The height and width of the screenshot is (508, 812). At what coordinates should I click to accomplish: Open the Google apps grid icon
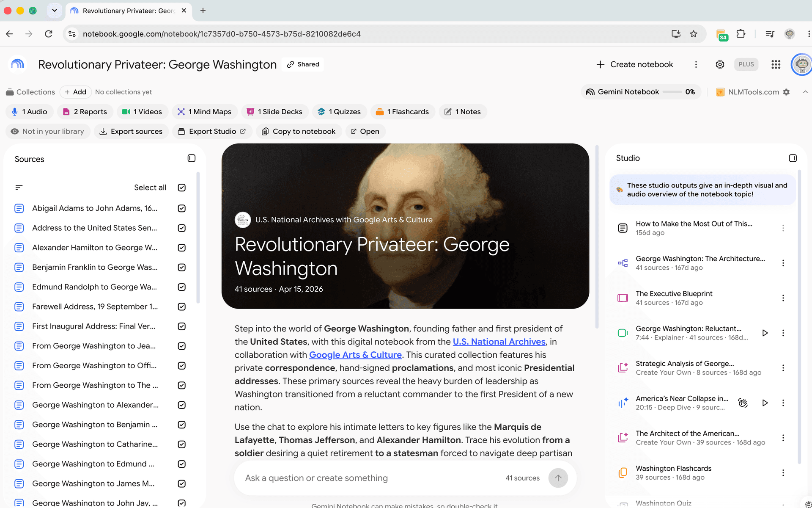click(x=776, y=64)
